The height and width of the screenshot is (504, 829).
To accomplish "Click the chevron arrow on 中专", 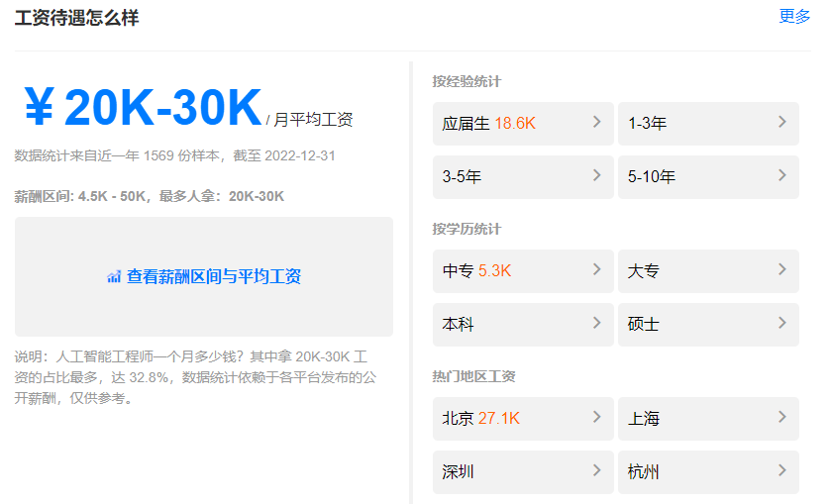I will click(x=597, y=269).
